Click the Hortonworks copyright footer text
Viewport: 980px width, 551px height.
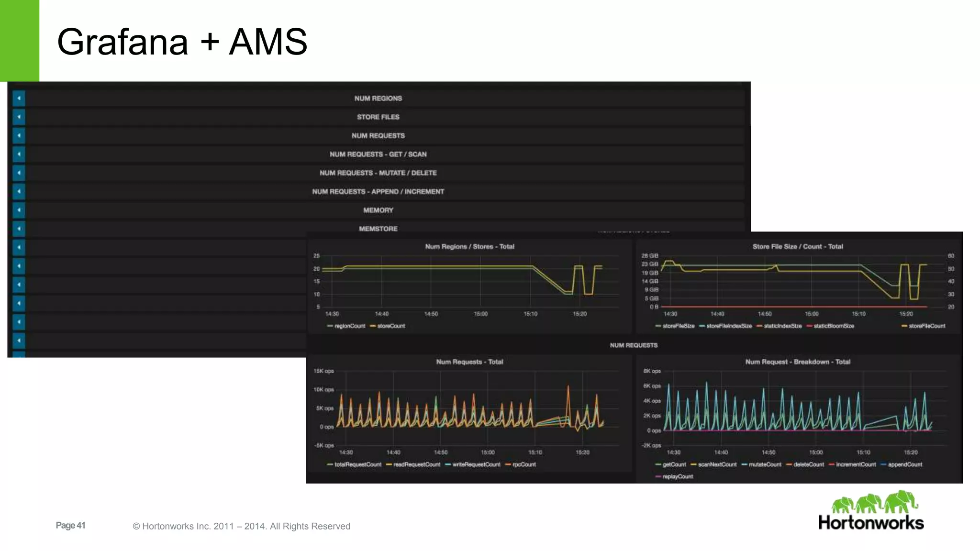[242, 526]
